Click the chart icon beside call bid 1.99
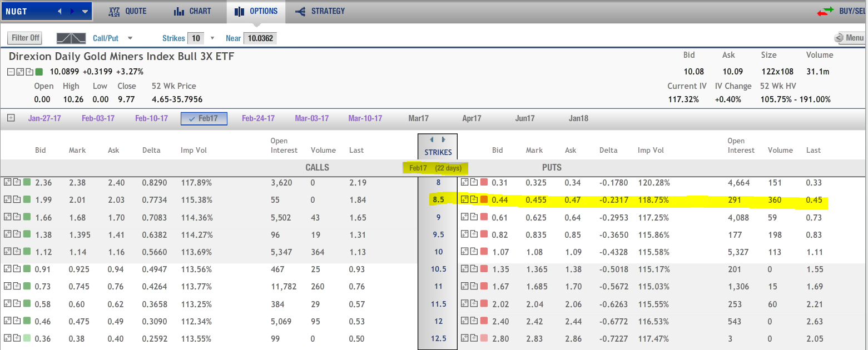 click(7, 199)
